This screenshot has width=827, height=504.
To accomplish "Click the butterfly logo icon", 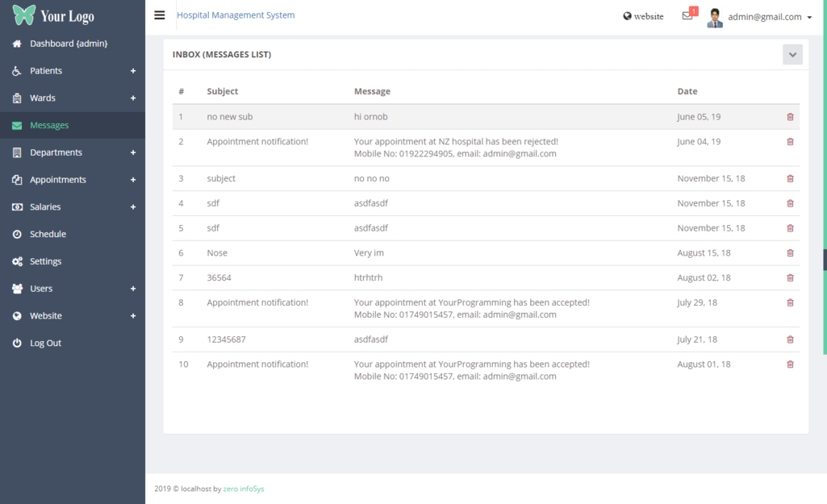I will pyautogui.click(x=24, y=15).
